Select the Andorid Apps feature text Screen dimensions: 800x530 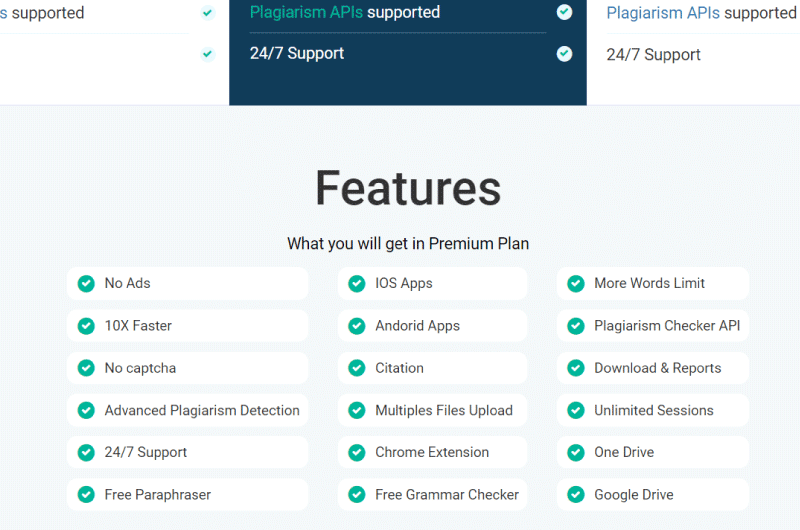pyautogui.click(x=417, y=326)
